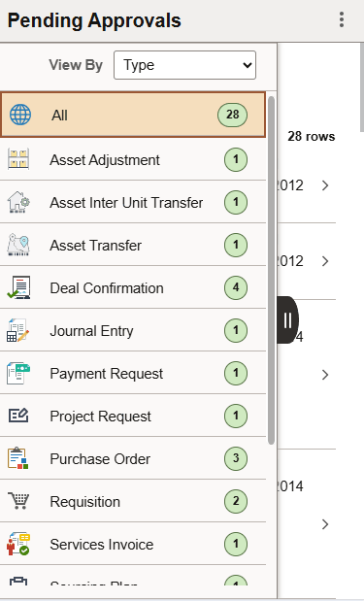This screenshot has width=364, height=601.
Task: Click the Journal Entry calculator icon
Action: click(x=18, y=330)
